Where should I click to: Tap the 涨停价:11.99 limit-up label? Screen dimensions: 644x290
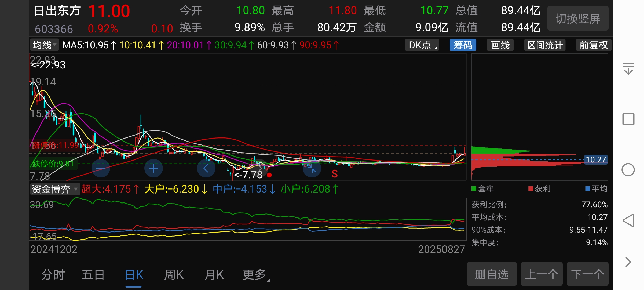(x=55, y=145)
